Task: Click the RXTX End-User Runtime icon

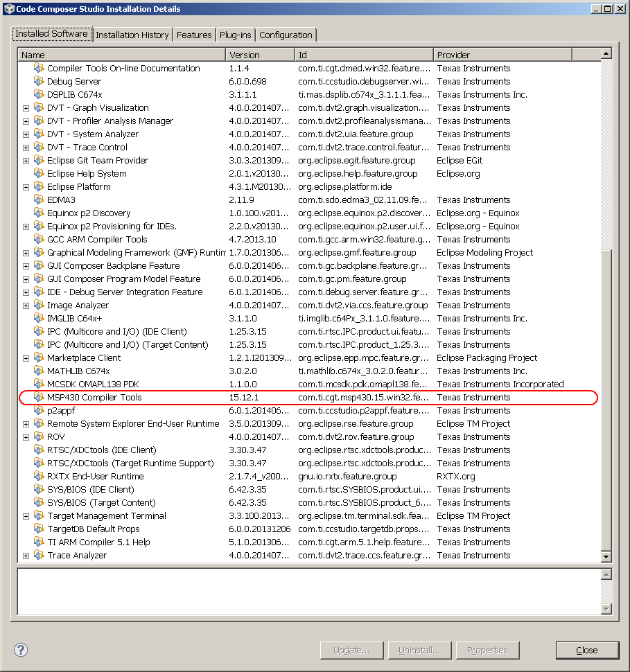Action: (39, 476)
